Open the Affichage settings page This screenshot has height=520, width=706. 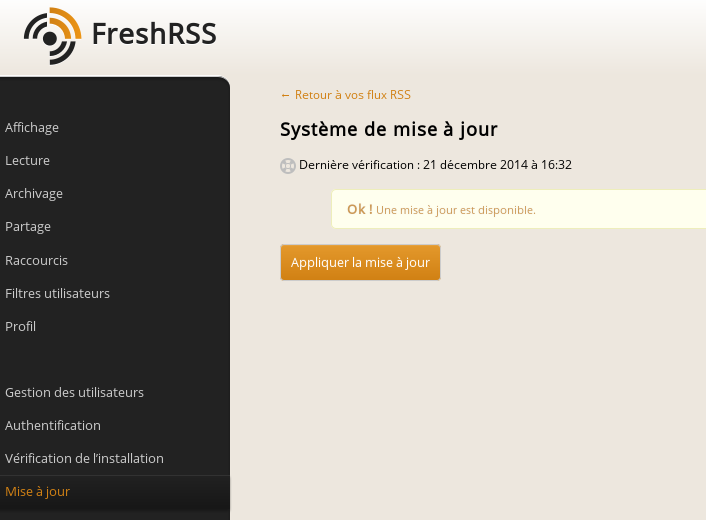click(x=115, y=127)
